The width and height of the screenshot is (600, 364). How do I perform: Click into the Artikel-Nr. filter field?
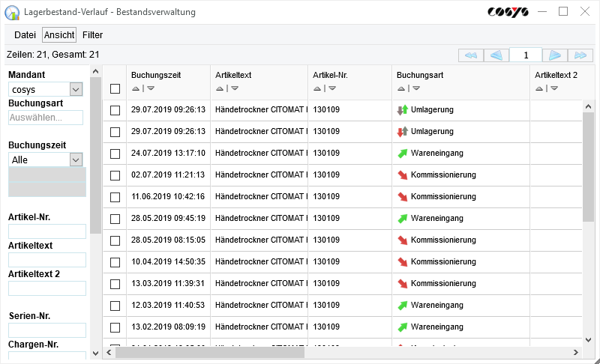pyautogui.click(x=46, y=231)
